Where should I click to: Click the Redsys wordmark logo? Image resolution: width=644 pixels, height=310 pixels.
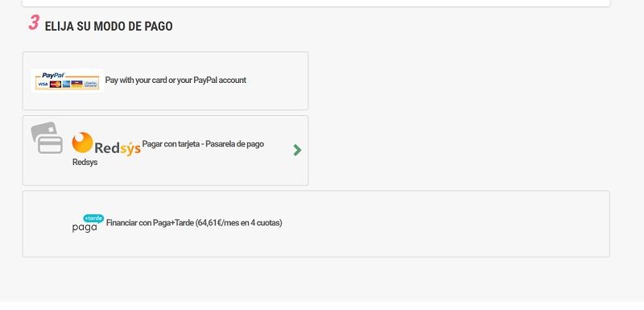(x=118, y=148)
